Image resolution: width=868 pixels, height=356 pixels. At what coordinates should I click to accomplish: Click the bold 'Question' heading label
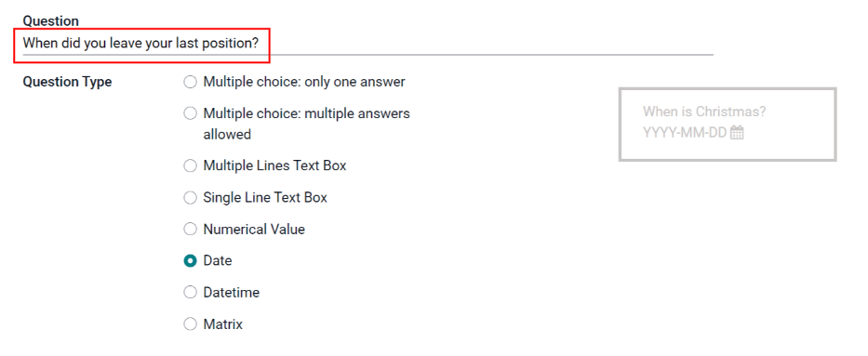pyautogui.click(x=50, y=21)
